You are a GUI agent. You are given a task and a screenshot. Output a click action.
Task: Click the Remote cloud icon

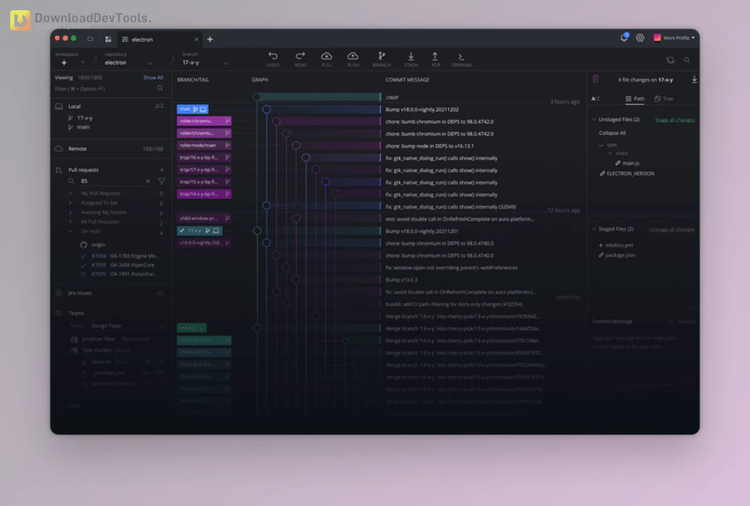pos(59,149)
